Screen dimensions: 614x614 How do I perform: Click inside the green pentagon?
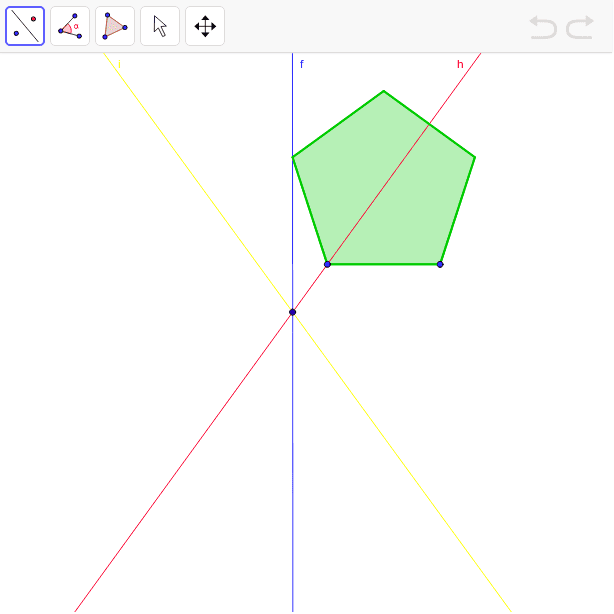click(384, 188)
